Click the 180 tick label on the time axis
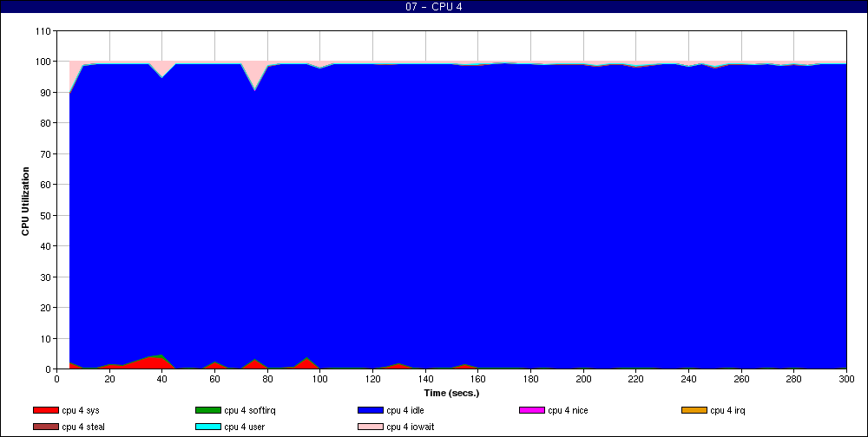Screen dimensions: 868x437 (x=530, y=379)
